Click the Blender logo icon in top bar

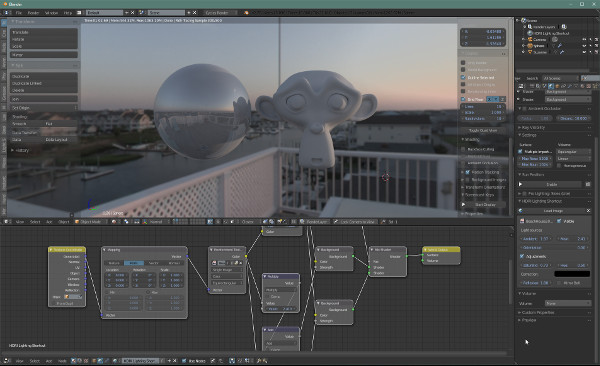(246, 13)
